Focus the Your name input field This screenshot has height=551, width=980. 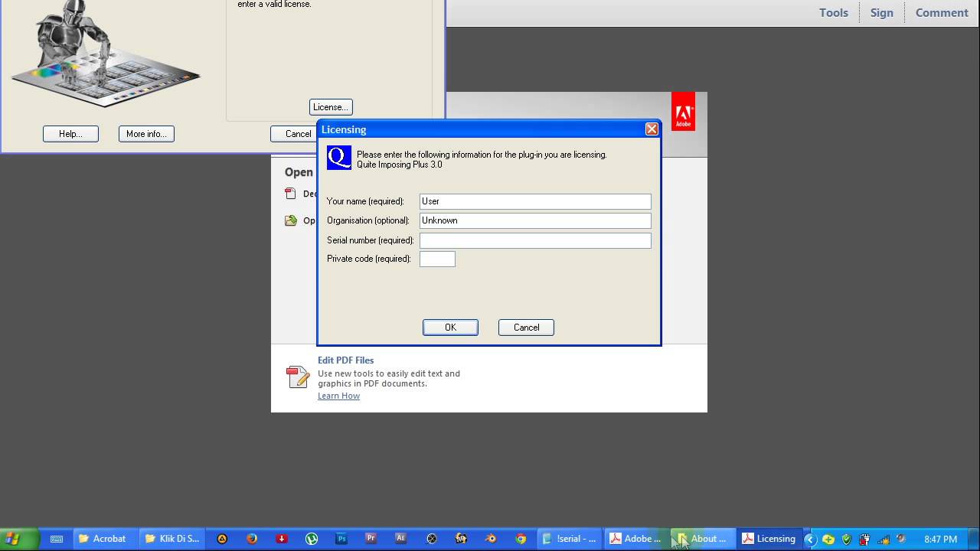point(535,201)
